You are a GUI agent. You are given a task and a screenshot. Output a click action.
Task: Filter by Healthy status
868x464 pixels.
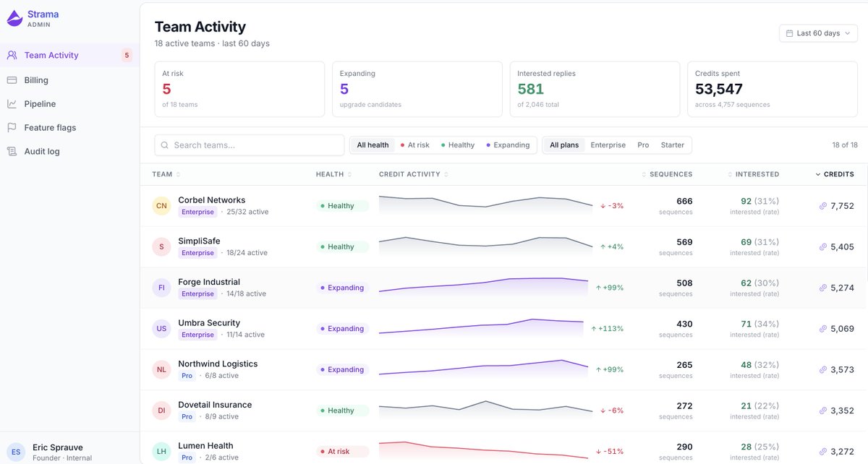[458, 145]
